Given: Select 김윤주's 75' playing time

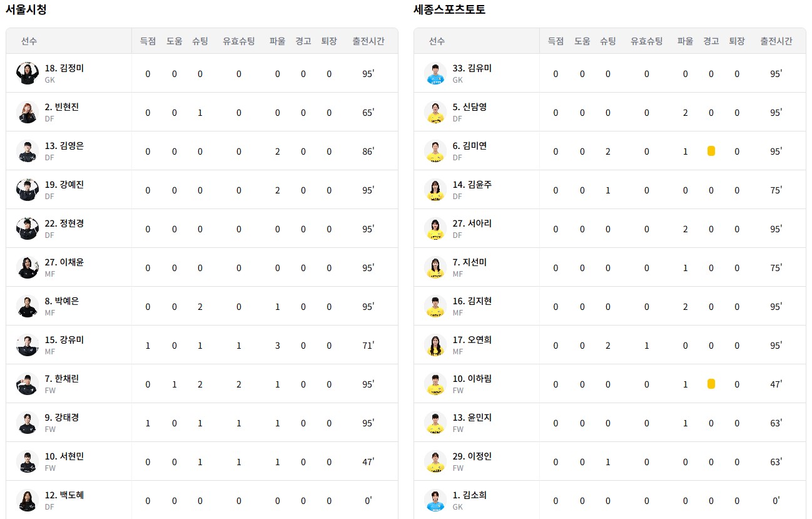Looking at the screenshot, I should (776, 190).
